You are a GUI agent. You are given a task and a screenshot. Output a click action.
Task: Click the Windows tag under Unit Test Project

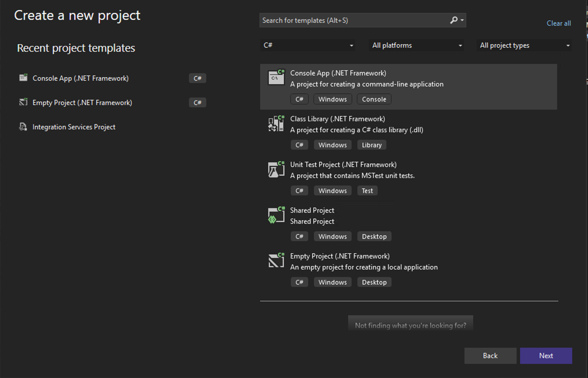click(333, 191)
